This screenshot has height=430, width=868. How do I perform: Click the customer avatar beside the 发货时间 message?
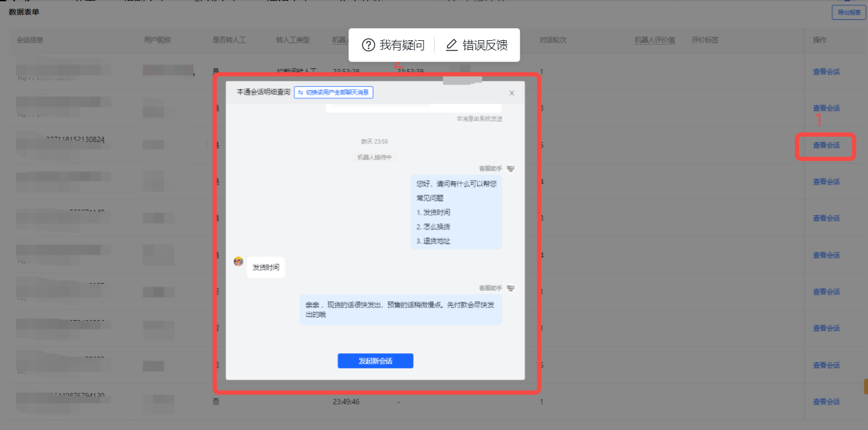coord(239,261)
